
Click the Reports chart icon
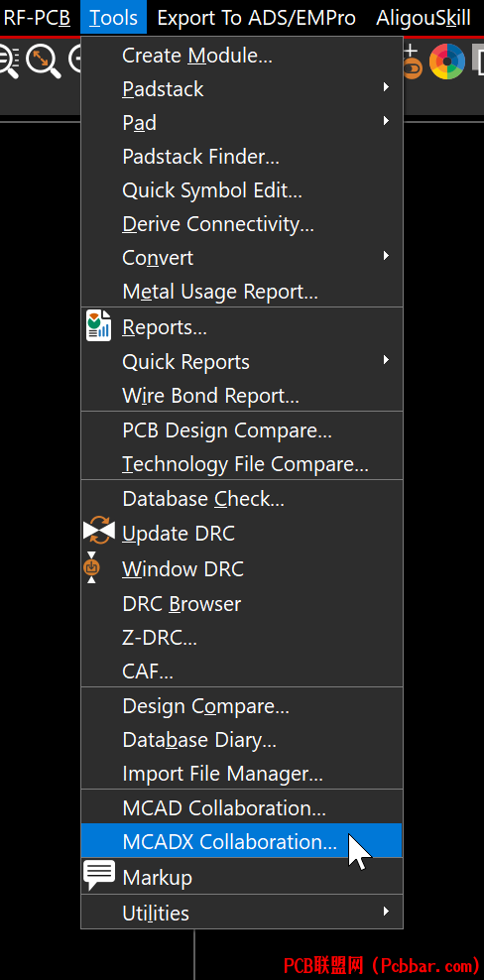(99, 327)
